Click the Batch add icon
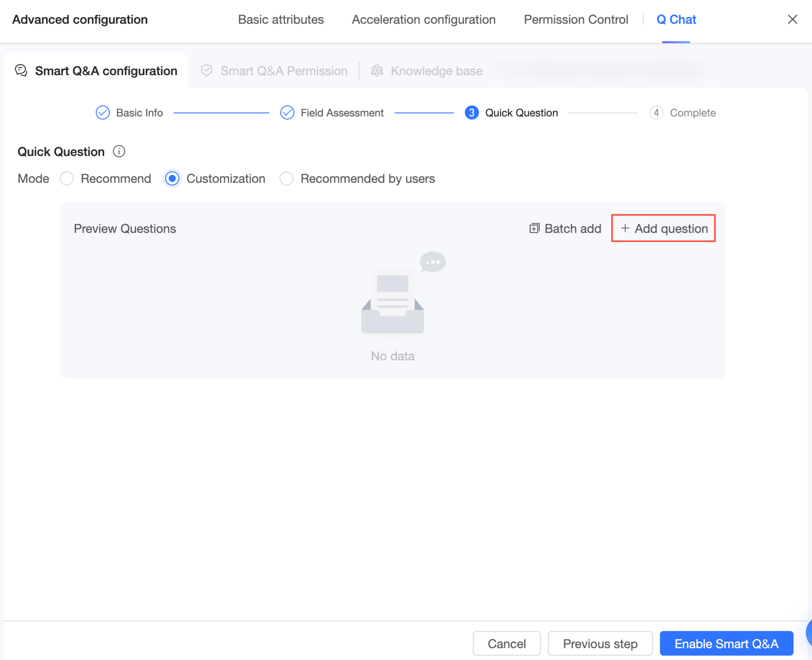This screenshot has width=812, height=660. click(534, 228)
